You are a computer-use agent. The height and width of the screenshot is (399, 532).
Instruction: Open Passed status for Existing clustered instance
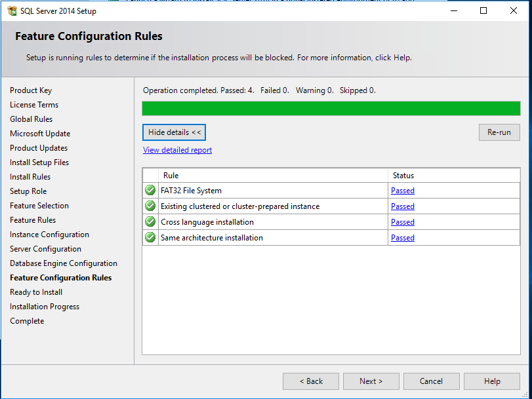point(403,206)
